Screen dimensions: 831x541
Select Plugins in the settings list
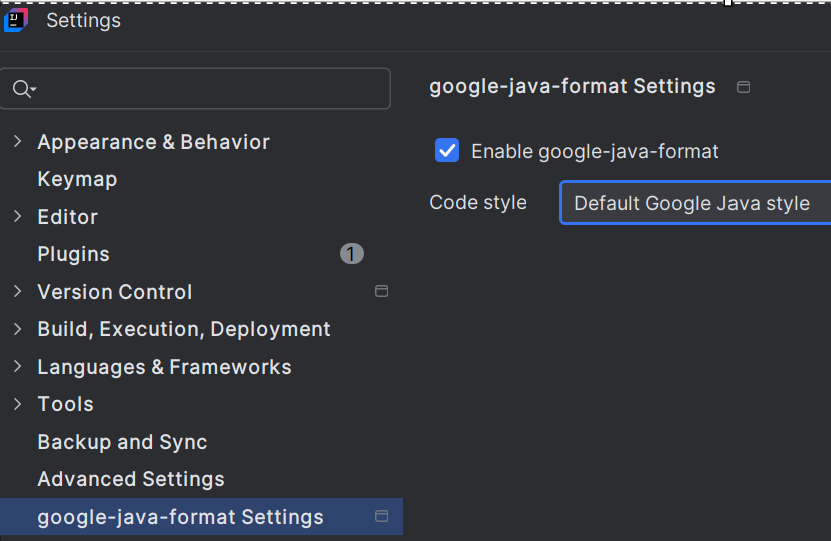point(73,254)
